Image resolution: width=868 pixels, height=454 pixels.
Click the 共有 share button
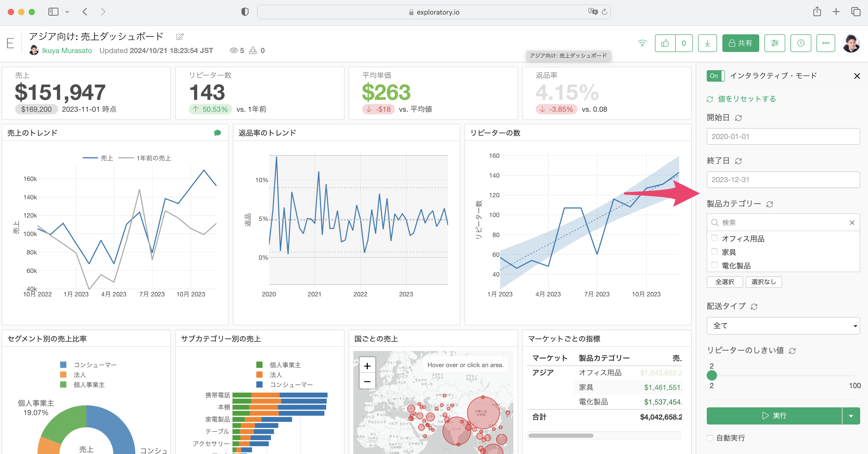[x=740, y=43]
